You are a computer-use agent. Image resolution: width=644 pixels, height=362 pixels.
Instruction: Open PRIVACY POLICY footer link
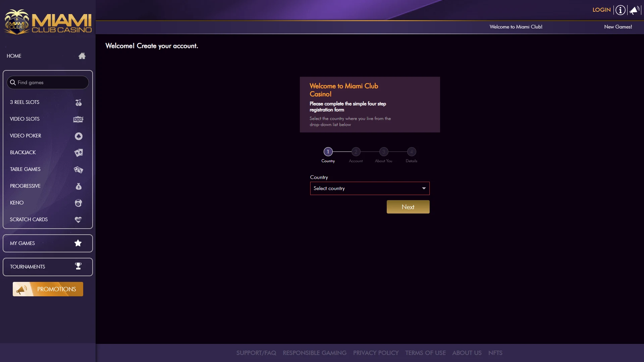(376, 353)
